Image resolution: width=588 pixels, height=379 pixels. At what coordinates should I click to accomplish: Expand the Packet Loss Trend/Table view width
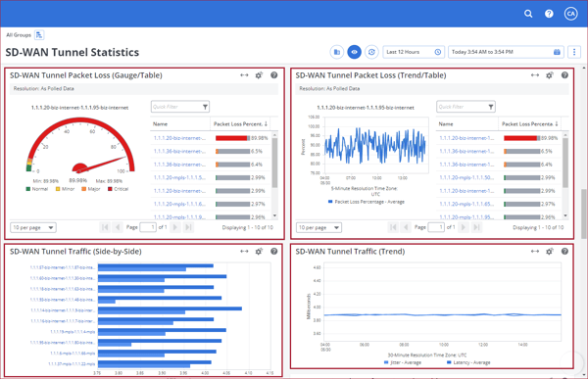(535, 75)
